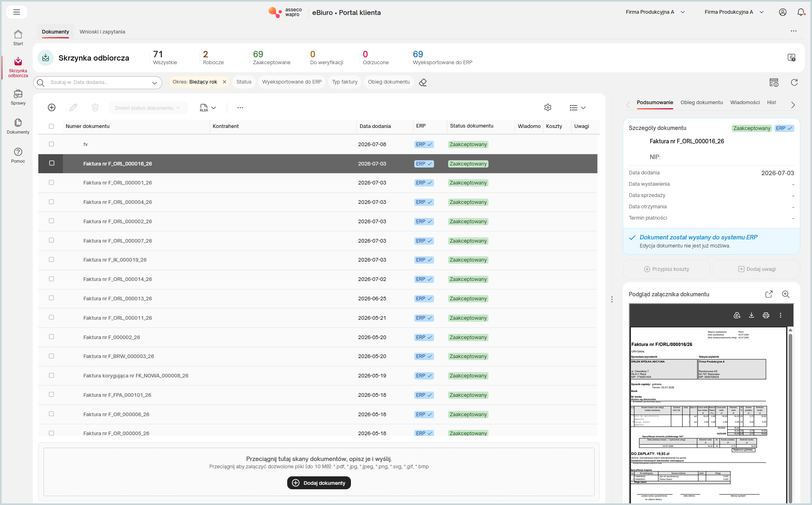
Task: Click the Dodaj uwagi button
Action: tap(757, 269)
